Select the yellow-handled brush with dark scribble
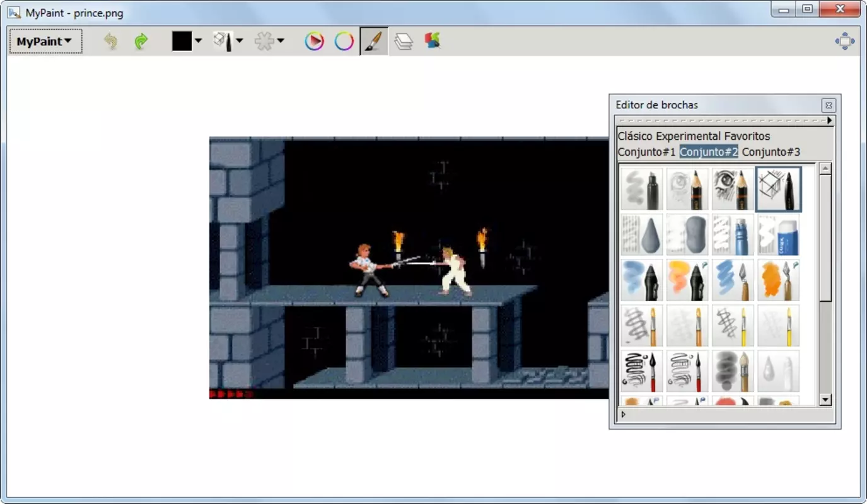The width and height of the screenshot is (867, 504). coord(733,325)
